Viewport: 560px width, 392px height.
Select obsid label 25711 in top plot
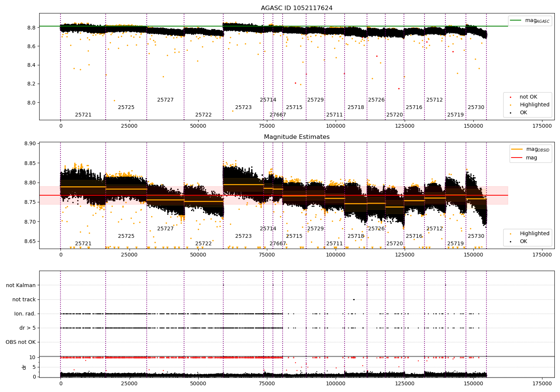tap(335, 115)
